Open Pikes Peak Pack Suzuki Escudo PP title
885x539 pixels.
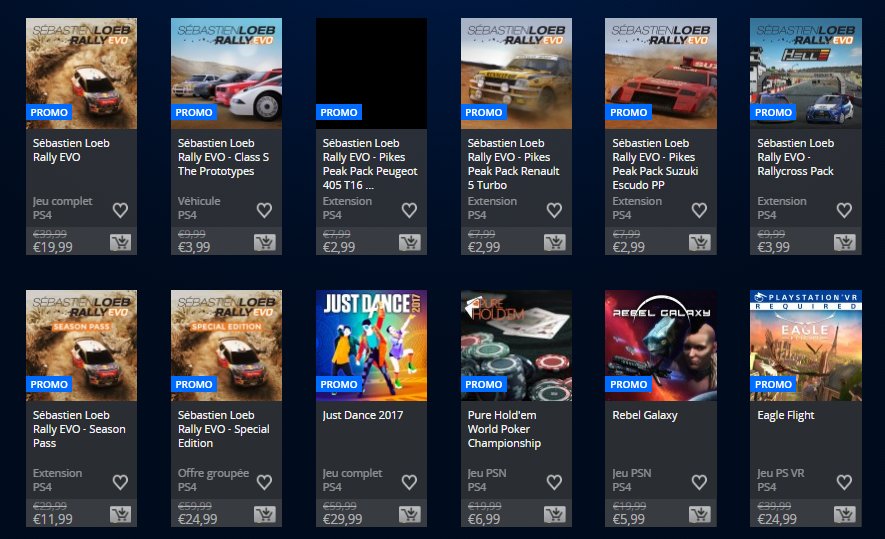coord(655,164)
